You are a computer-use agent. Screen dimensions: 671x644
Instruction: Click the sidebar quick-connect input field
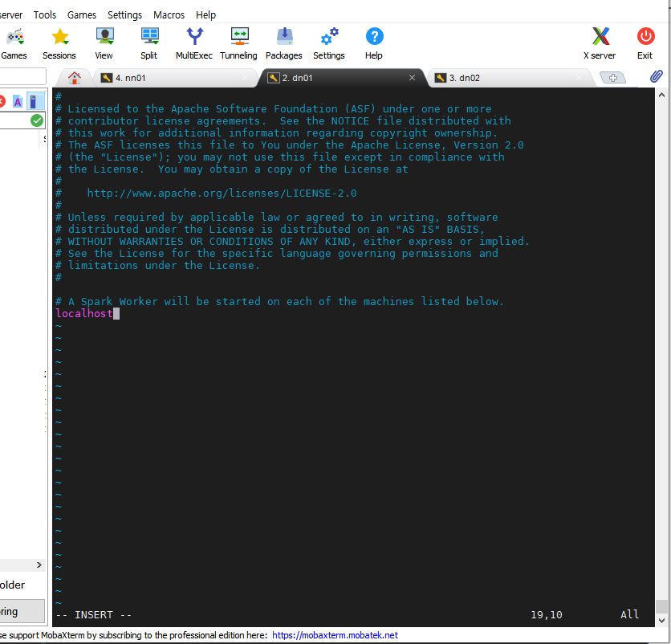tap(22, 76)
